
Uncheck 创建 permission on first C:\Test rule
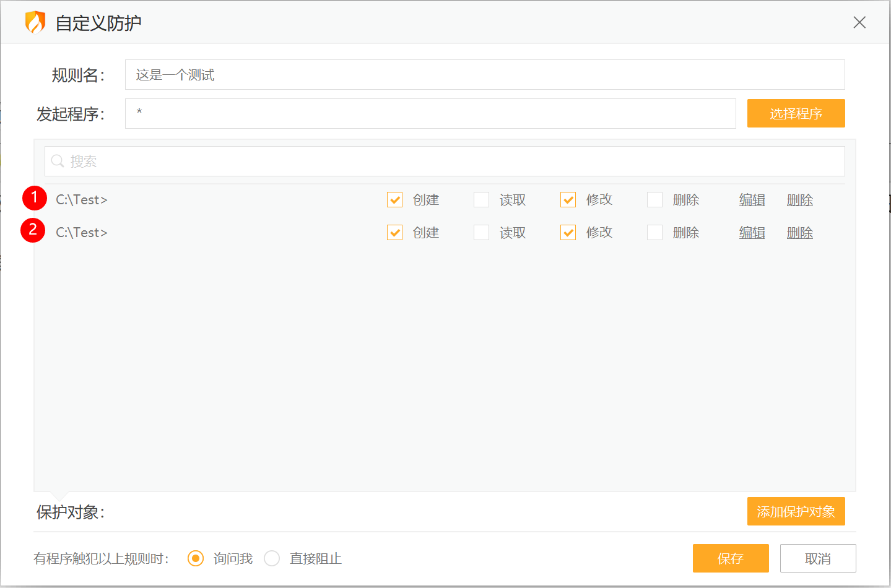point(394,199)
